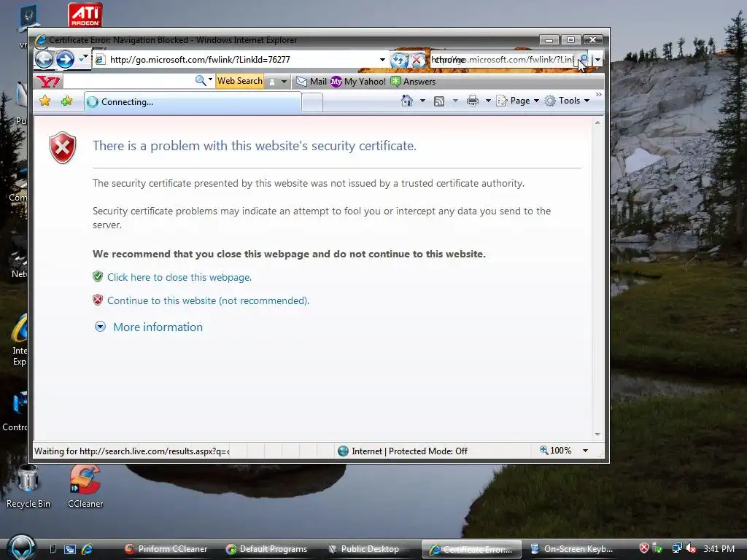The width and height of the screenshot is (747, 560).
Task: Click 'Continue to this website (not recommended)'
Action: [208, 300]
